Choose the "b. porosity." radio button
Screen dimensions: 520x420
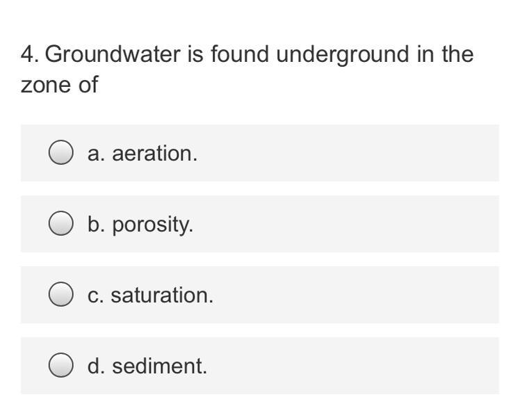coord(60,224)
